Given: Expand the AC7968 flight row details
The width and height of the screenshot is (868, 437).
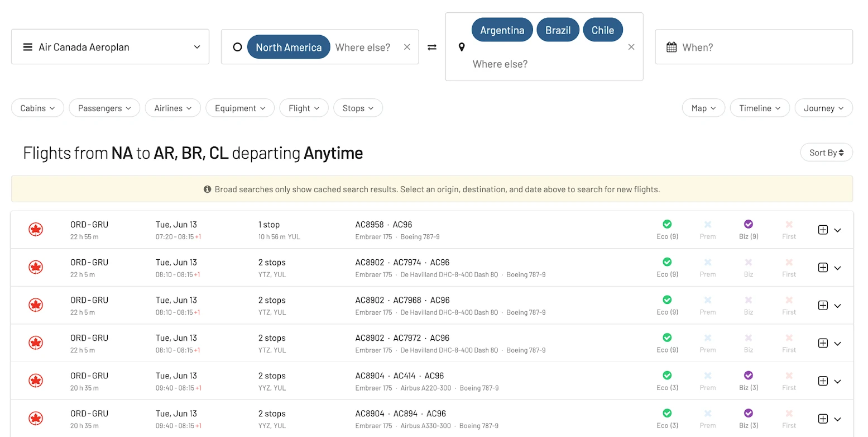Looking at the screenshot, I should point(837,306).
